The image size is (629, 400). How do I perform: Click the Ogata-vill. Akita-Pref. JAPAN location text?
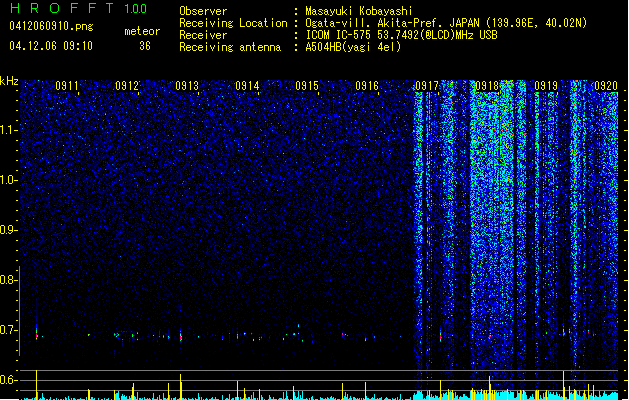446,23
